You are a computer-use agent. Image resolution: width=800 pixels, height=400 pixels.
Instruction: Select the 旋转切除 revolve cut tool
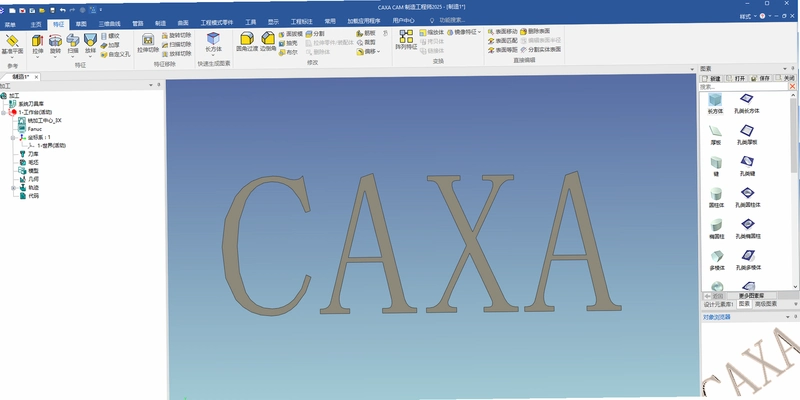point(177,35)
